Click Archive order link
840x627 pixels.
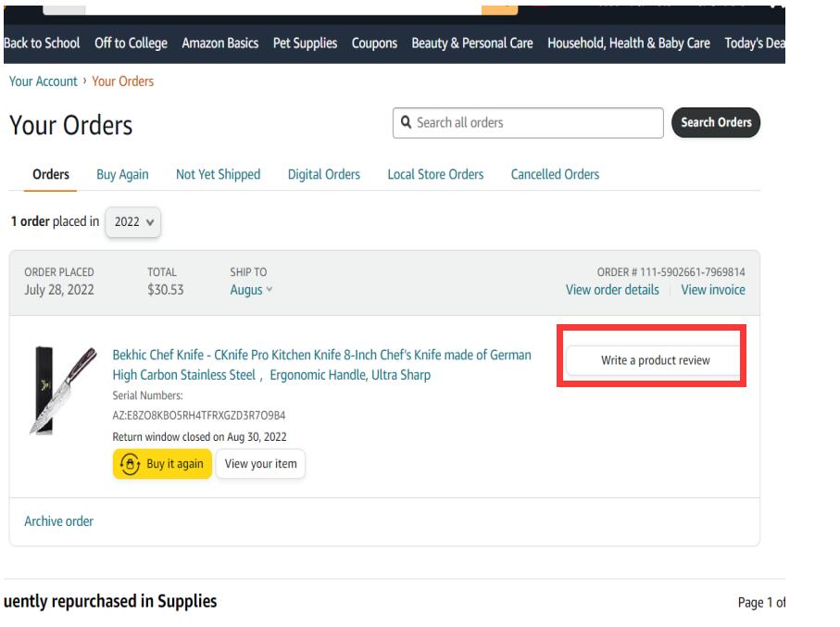(59, 521)
